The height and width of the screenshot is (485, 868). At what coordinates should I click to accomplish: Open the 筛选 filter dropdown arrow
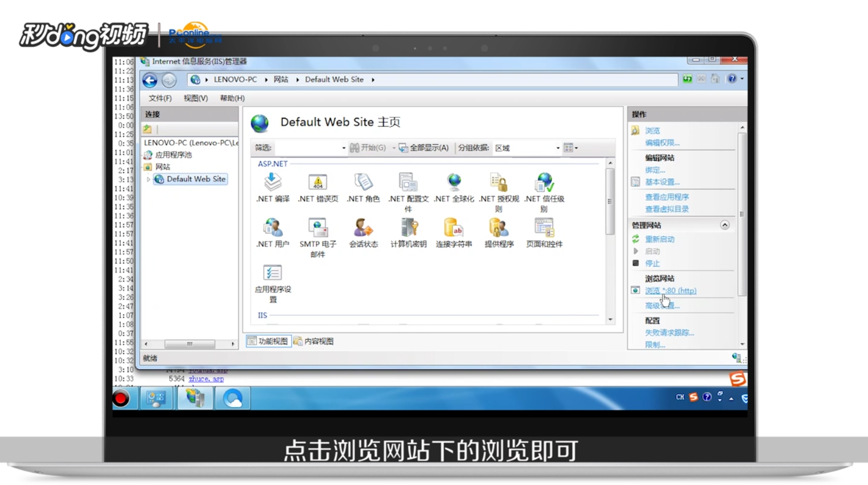pos(344,148)
